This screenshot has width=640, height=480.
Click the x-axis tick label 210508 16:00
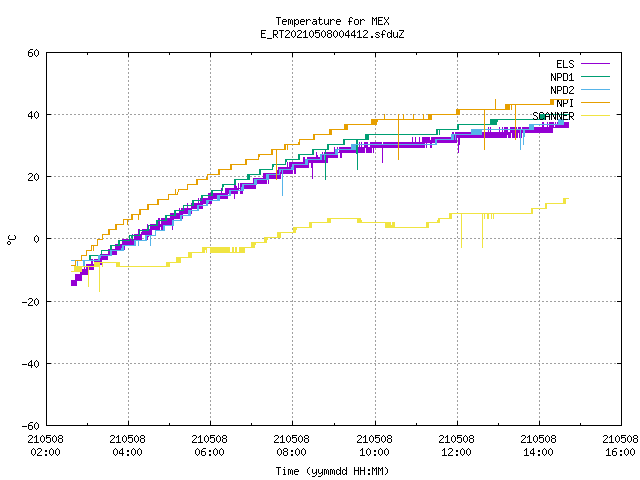point(620,446)
